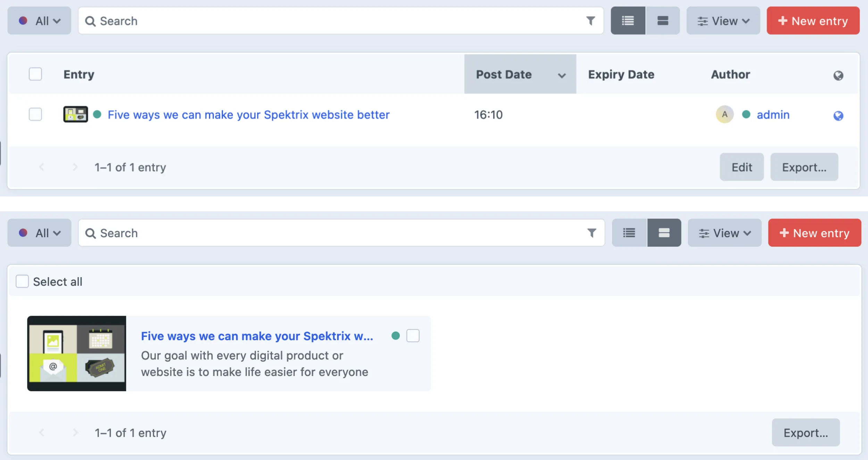Click status color dot in bottom All button
The image size is (868, 460).
point(23,233)
